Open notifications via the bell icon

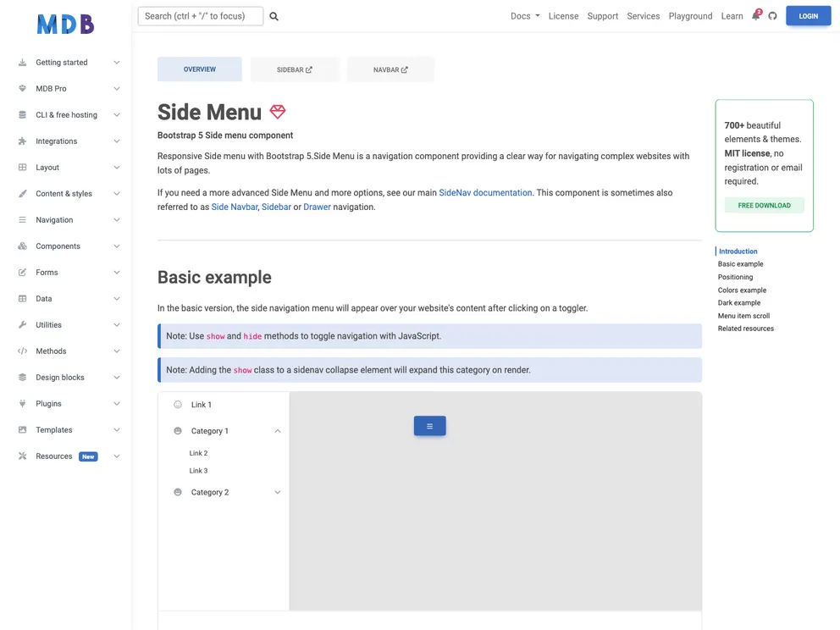tap(754, 15)
